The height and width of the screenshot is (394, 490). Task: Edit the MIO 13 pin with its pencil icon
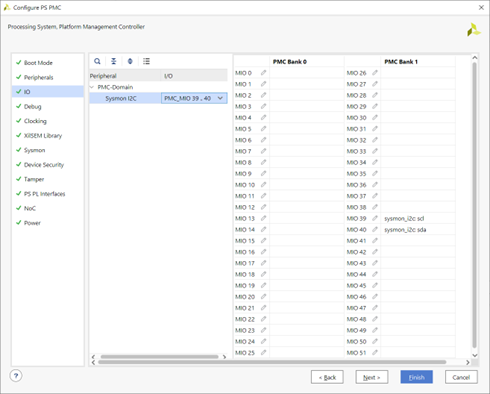(x=263, y=218)
